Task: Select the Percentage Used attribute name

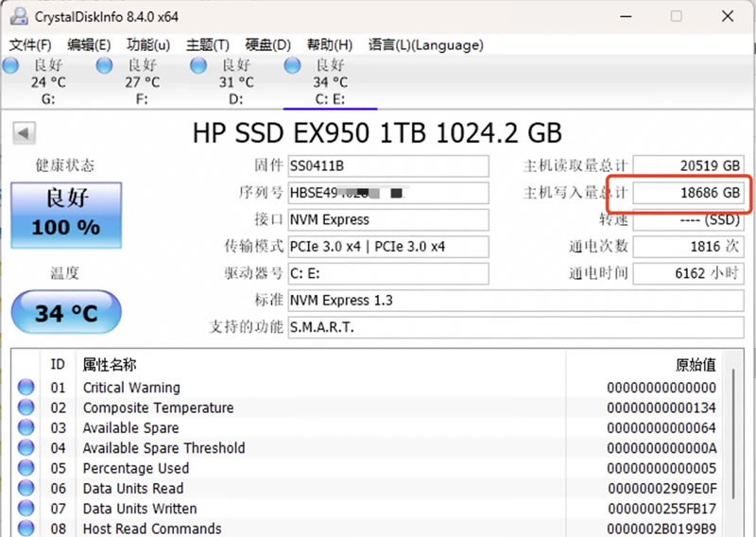Action: [136, 469]
